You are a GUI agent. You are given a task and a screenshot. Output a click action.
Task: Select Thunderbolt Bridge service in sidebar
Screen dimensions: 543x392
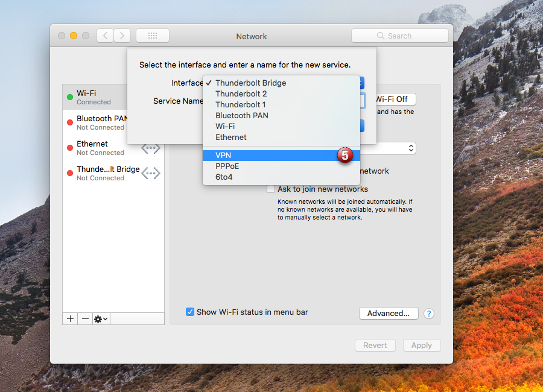click(x=113, y=173)
